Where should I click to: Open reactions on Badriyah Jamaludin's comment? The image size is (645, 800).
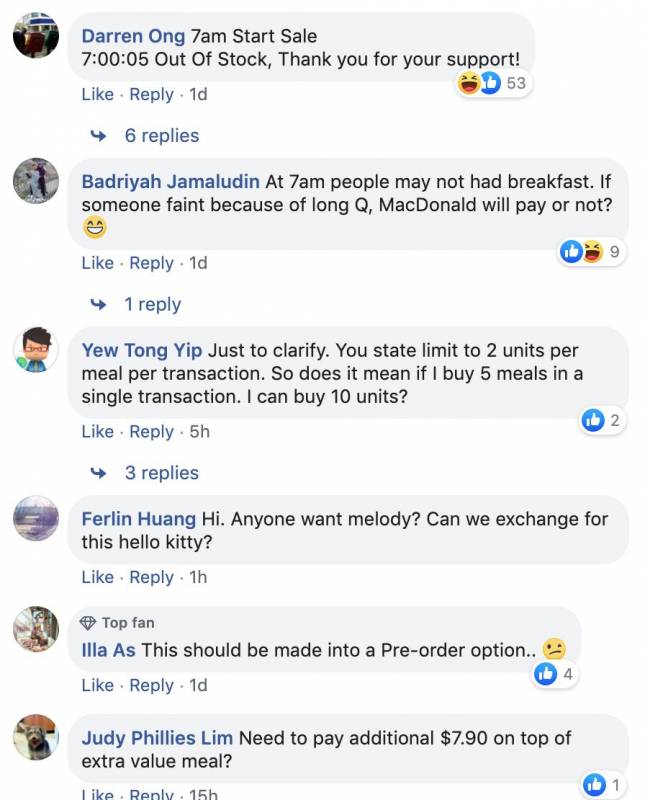click(x=582, y=252)
